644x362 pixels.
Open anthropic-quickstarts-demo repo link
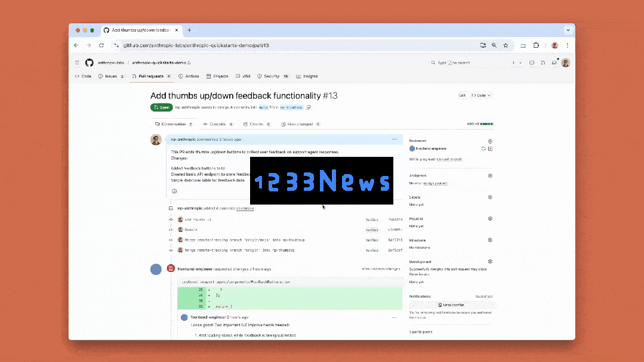tap(159, 63)
